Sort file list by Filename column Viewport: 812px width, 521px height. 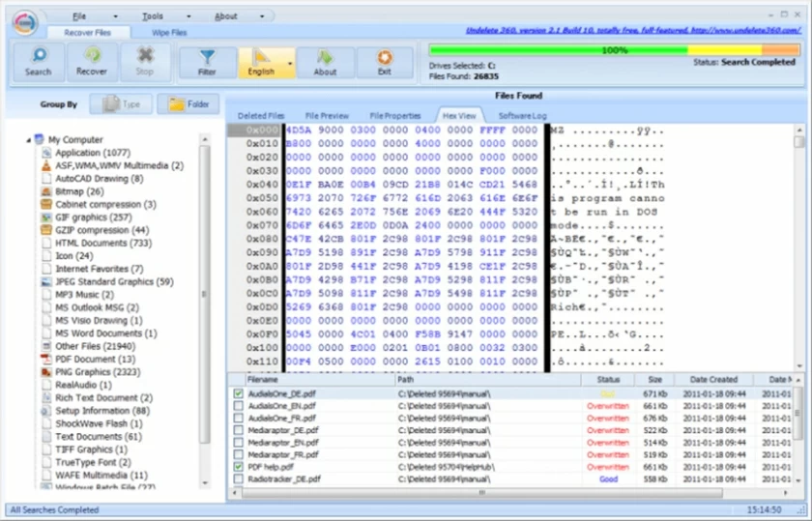pyautogui.click(x=319, y=380)
